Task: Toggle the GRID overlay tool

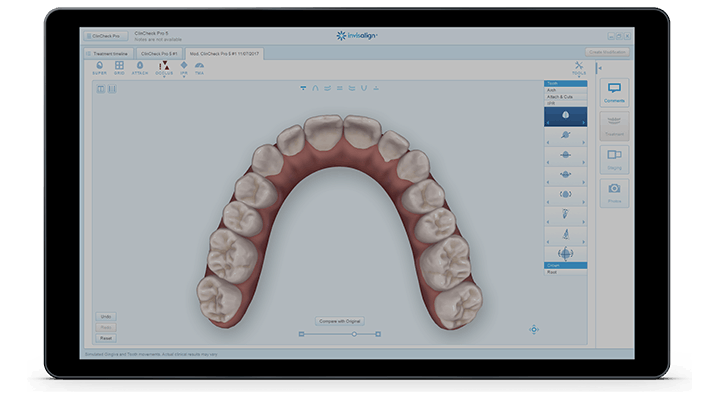Action: click(119, 68)
